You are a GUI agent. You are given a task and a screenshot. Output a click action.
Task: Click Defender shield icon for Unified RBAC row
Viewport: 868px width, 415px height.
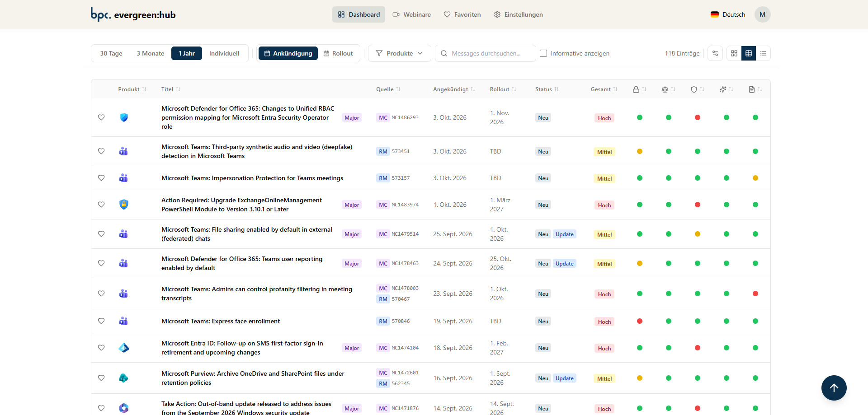click(x=124, y=117)
